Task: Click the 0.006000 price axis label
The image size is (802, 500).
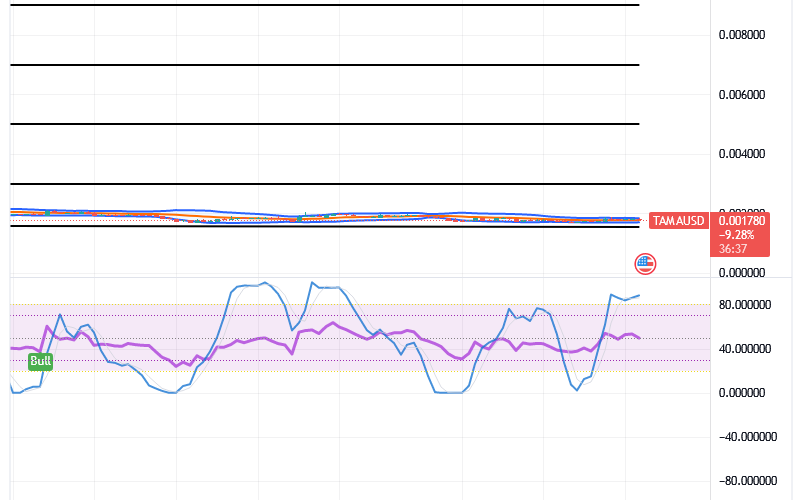Action: (742, 95)
